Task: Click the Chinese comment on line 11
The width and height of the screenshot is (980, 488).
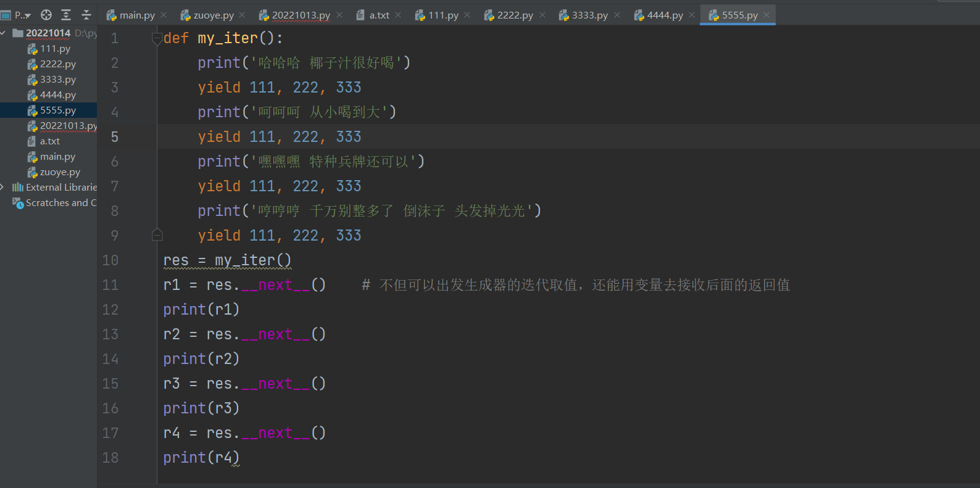Action: coord(576,285)
